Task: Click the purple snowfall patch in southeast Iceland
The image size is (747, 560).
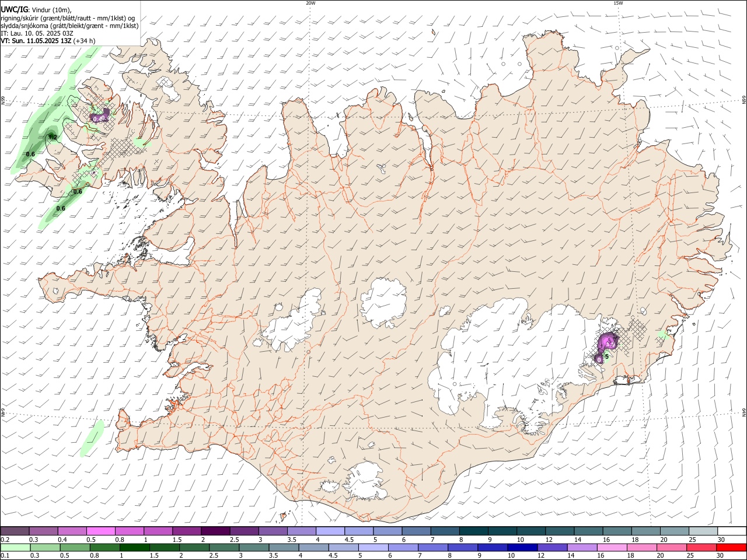Action: coord(607,341)
